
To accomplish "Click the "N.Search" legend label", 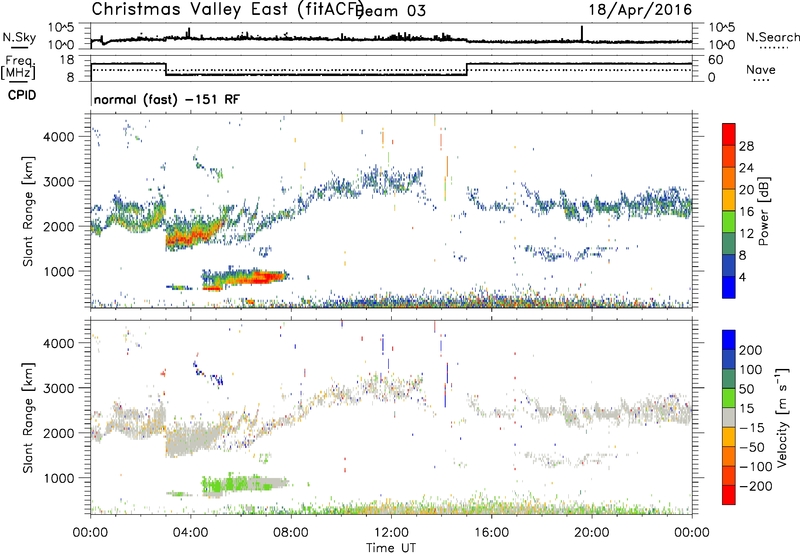I will pos(772,37).
